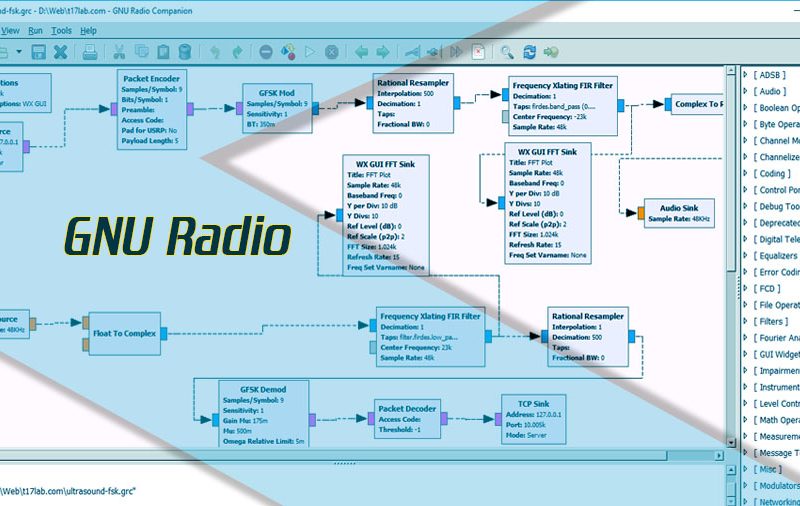Viewport: 800px width, 506px height.
Task: Select the Byte Opera tree row label
Action: [x=777, y=124]
